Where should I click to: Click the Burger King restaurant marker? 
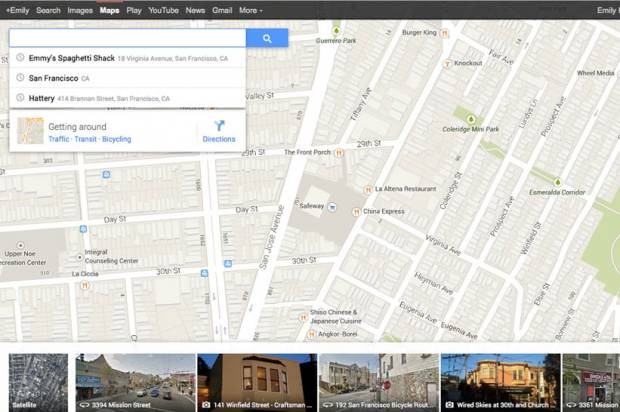pos(444,33)
